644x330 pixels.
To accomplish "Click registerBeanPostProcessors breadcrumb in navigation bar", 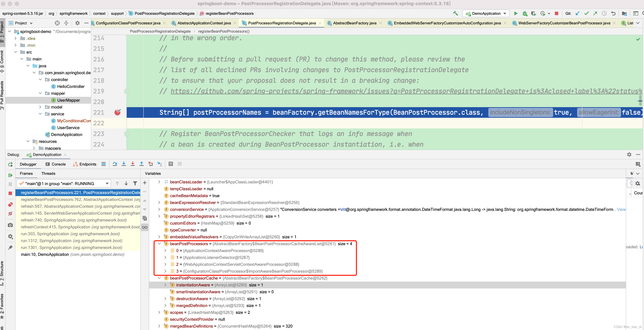I will coord(229,14).
